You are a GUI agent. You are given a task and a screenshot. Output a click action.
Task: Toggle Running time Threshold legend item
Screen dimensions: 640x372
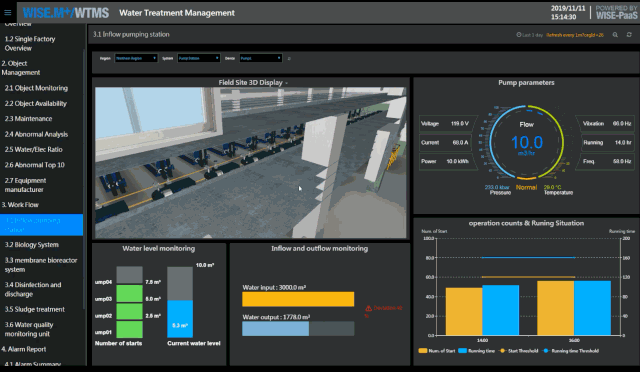[x=571, y=351]
